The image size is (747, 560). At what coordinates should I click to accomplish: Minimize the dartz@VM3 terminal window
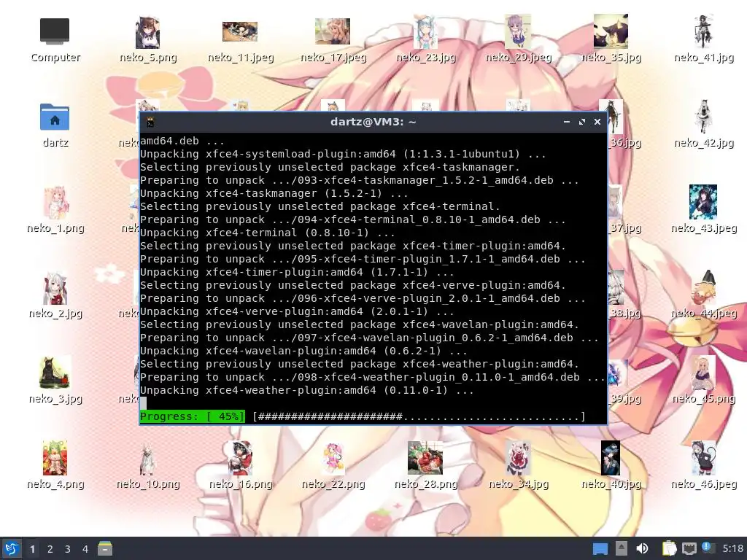(566, 122)
